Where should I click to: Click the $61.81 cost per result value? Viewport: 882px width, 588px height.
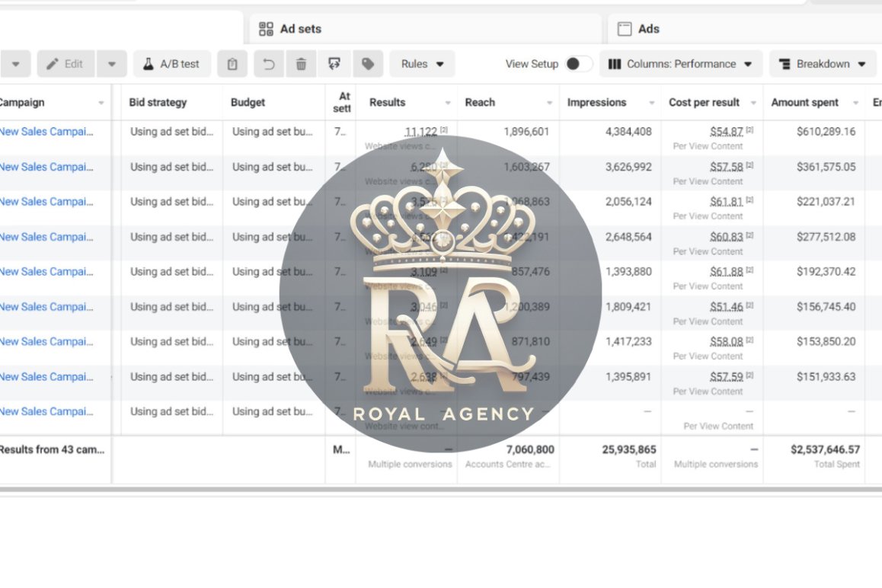(726, 201)
